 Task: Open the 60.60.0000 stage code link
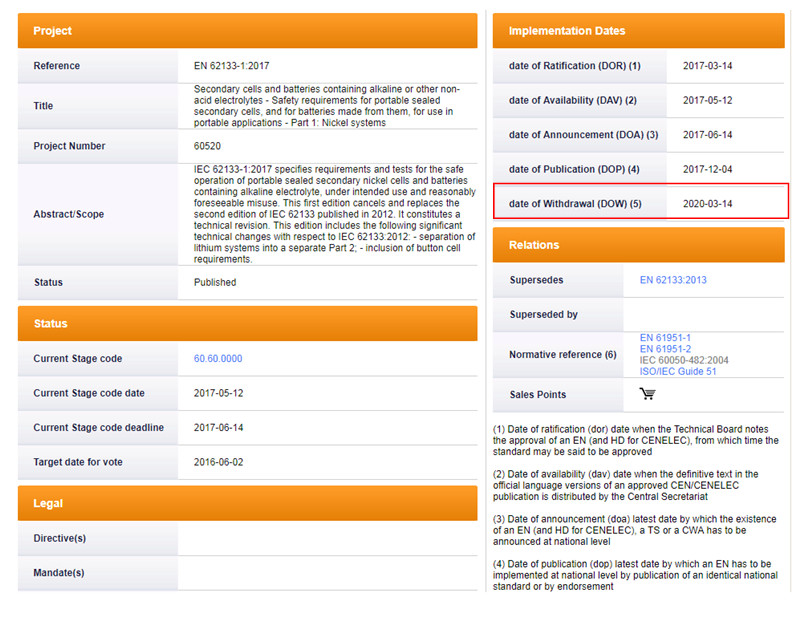pyautogui.click(x=217, y=359)
